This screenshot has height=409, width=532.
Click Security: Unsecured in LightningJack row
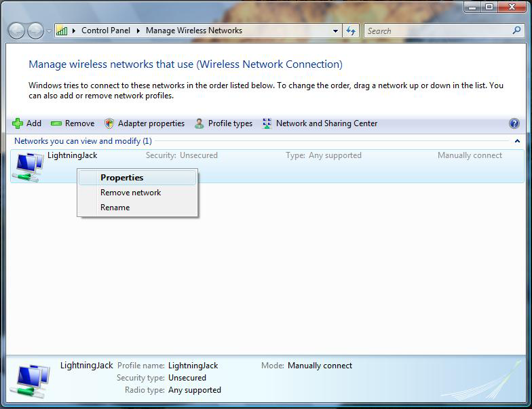point(182,155)
